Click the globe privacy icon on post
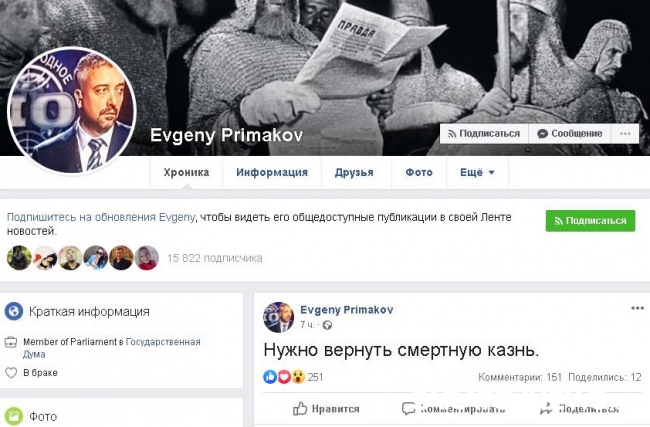Image resolution: width=650 pixels, height=427 pixels. (327, 325)
